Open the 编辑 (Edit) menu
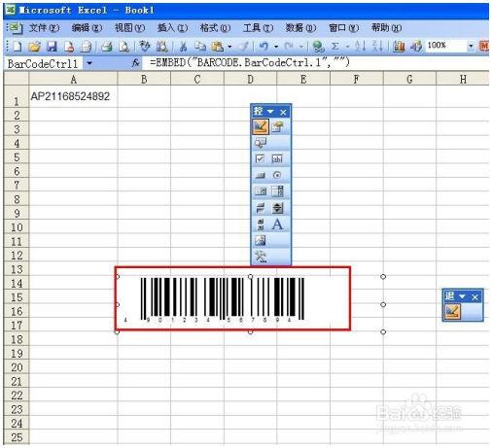492x448 pixels. click(87, 28)
